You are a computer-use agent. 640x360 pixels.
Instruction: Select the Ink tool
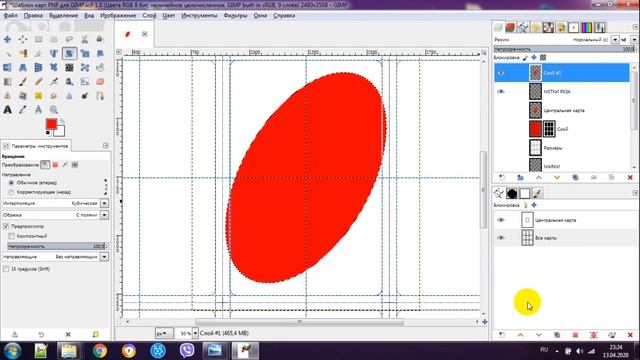[x=69, y=82]
